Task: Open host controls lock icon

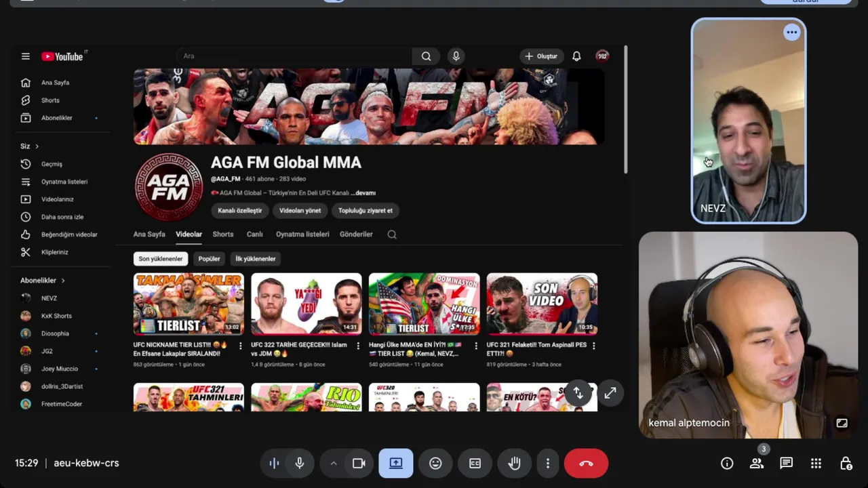Action: click(x=846, y=464)
